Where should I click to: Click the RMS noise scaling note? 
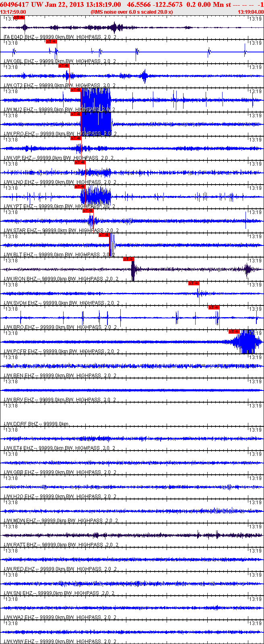click(132, 12)
